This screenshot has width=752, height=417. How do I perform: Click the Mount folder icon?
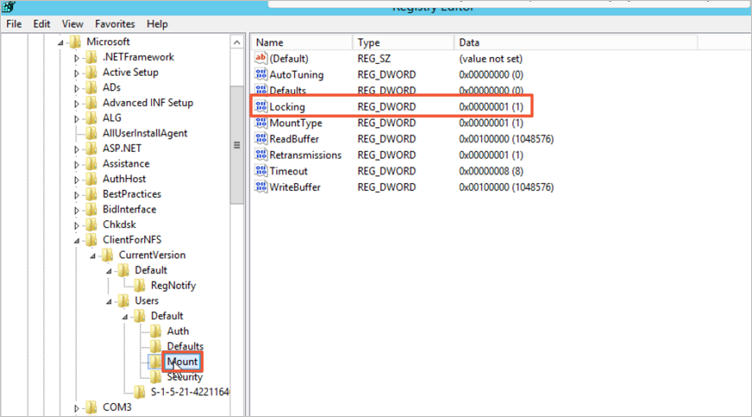[155, 362]
